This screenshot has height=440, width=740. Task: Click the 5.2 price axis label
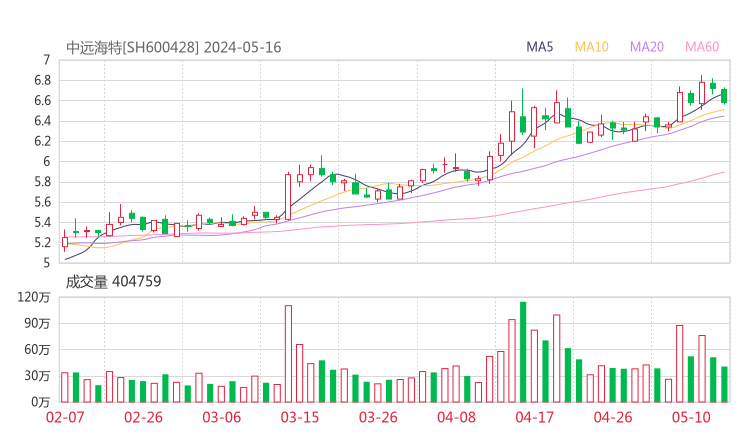42,243
